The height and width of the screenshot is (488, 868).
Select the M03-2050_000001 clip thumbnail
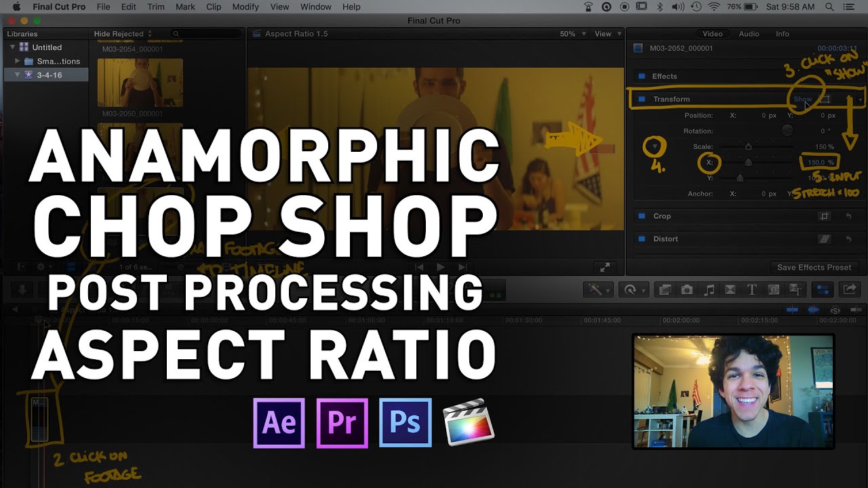pos(140,83)
